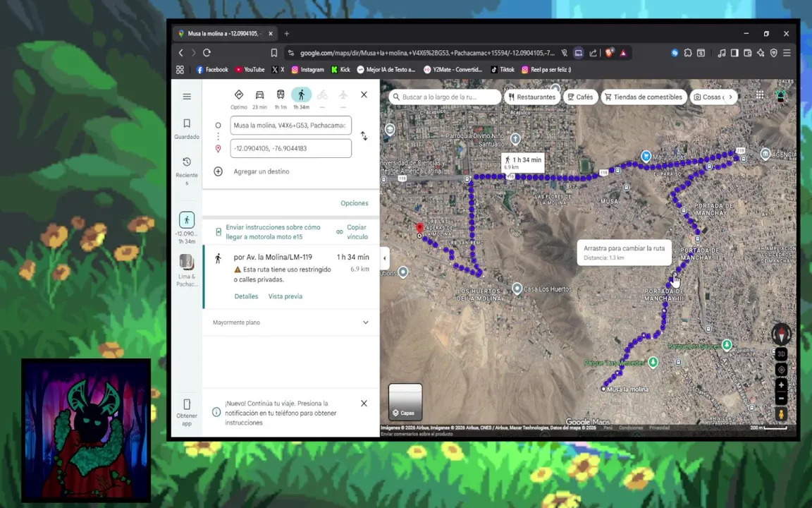The image size is (812, 508).
Task: Collapse the side panel with the arrow
Action: (384, 258)
